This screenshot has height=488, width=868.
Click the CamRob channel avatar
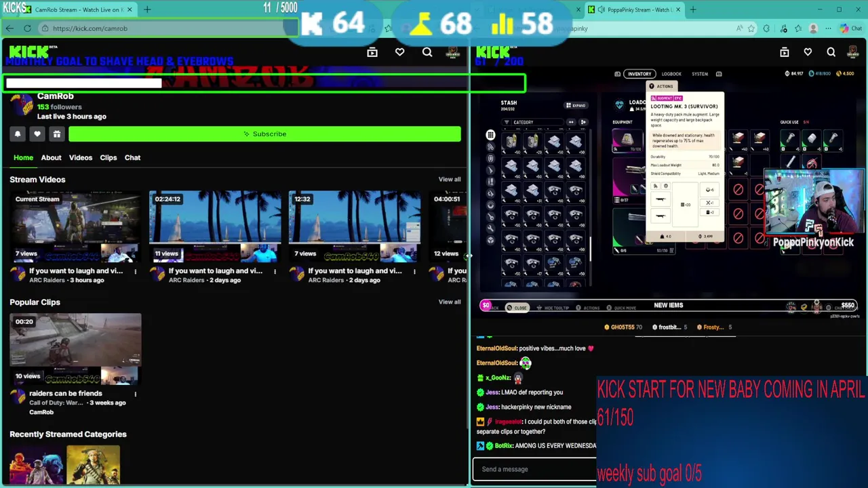pos(22,106)
